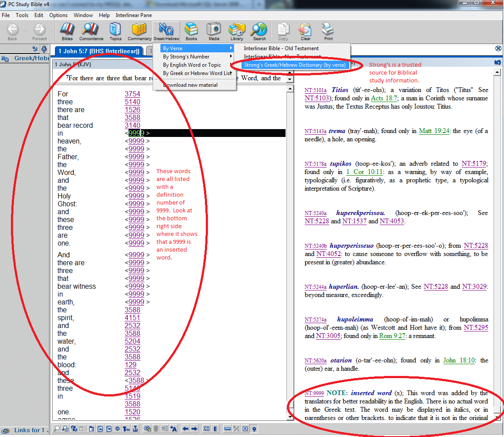Screen dimensions: 504x437
Task: Click the Clear toolbar icon
Action: point(305,31)
